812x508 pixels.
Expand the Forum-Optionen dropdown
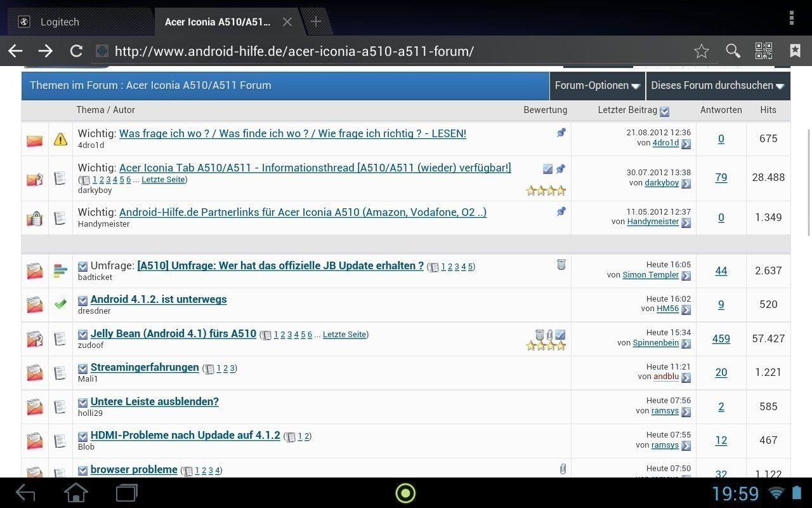(598, 86)
